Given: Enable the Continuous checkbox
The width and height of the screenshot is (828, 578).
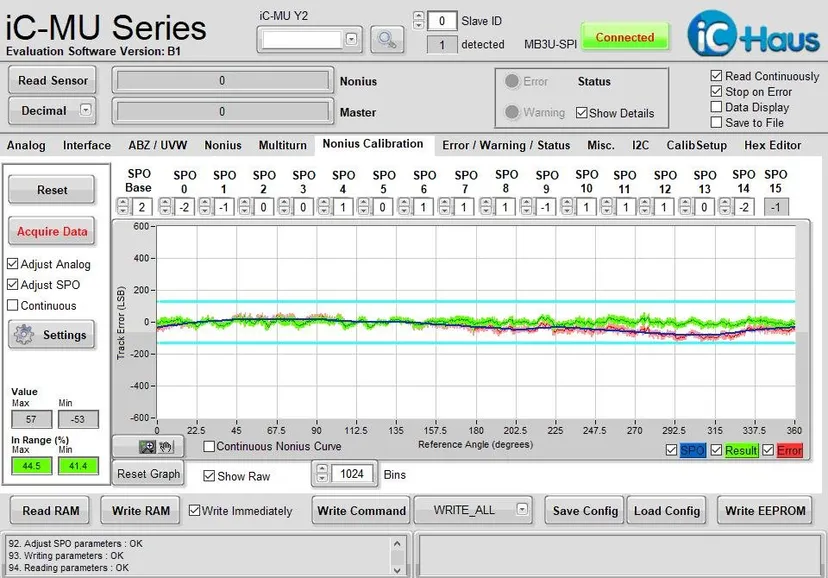Looking at the screenshot, I should tap(13, 305).
